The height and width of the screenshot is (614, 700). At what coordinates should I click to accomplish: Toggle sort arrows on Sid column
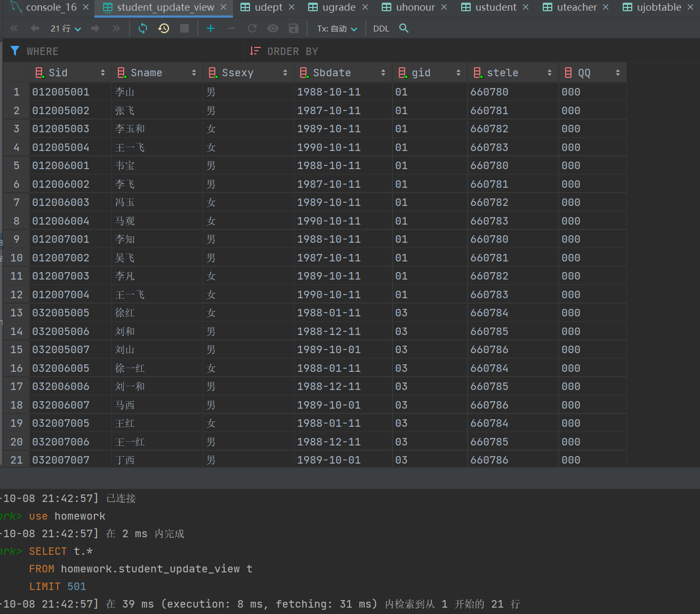(103, 73)
